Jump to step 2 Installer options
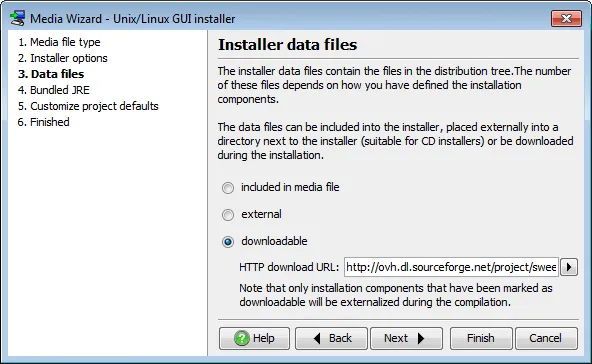The height and width of the screenshot is (364, 592). pos(63,58)
